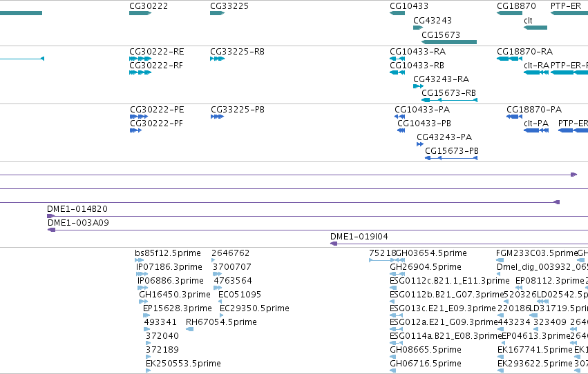Image resolution: width=588 pixels, height=374 pixels.
Task: Select protein CG10433-PA
Action: [x=400, y=117]
